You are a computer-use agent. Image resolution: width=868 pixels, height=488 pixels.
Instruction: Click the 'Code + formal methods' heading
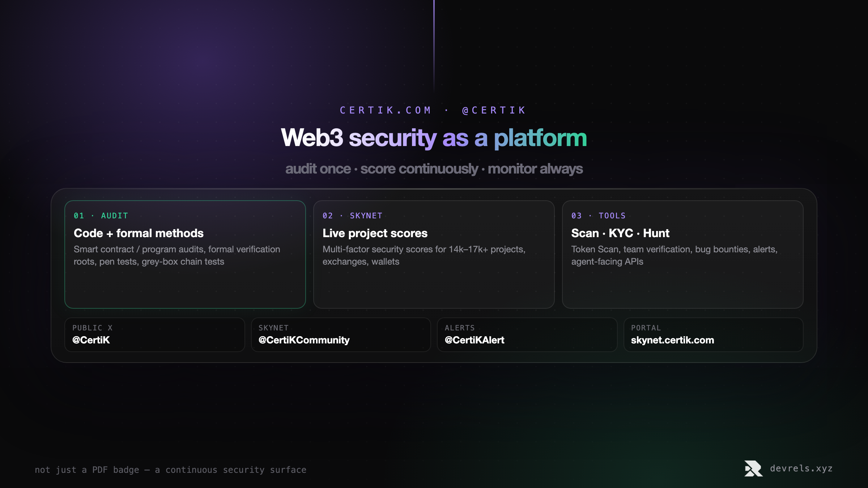coord(139,233)
